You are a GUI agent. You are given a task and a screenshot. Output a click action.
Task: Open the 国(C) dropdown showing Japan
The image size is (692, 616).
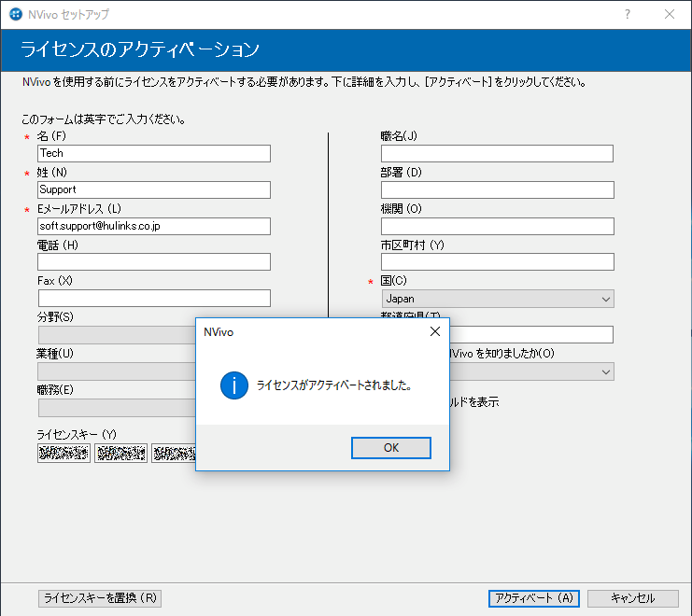[x=498, y=299]
